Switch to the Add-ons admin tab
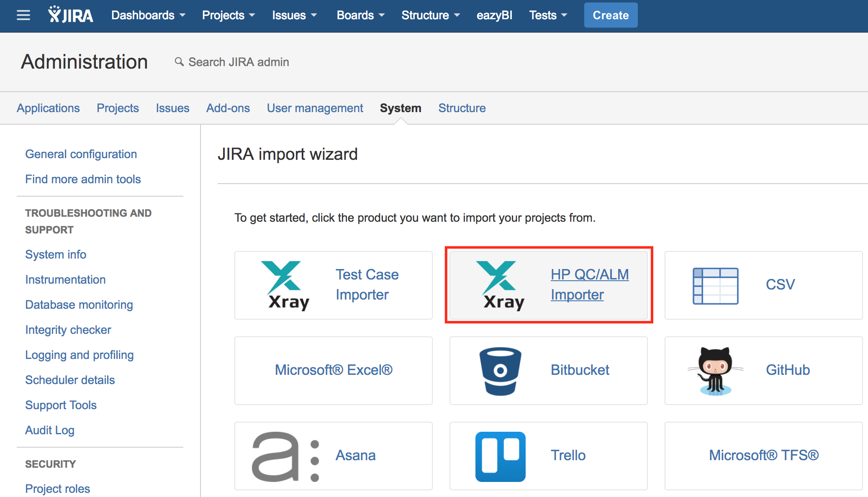 click(x=228, y=108)
